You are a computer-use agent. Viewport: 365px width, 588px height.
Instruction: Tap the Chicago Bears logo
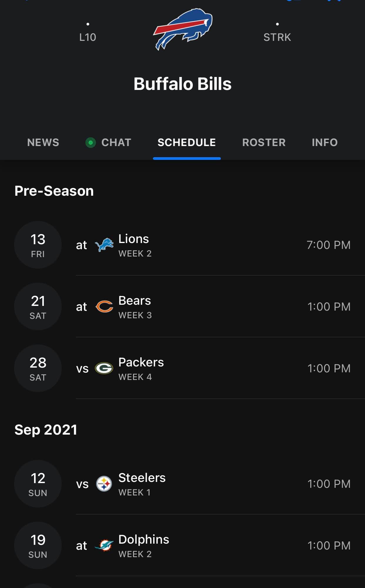point(104,306)
